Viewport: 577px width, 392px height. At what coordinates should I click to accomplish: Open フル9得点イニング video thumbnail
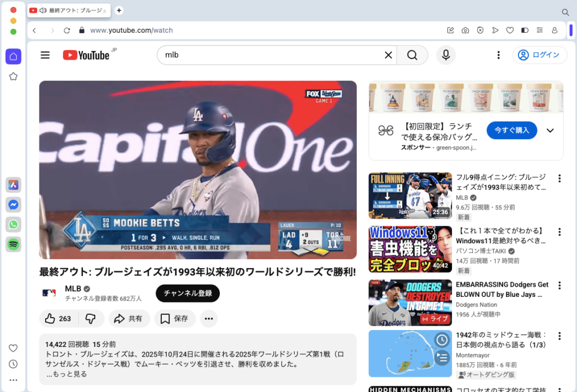click(410, 195)
